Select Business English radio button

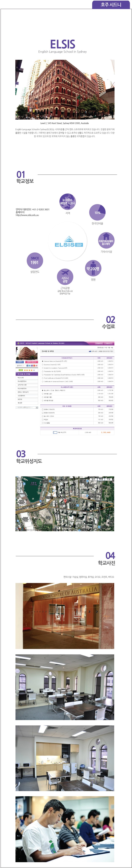(43, 365)
